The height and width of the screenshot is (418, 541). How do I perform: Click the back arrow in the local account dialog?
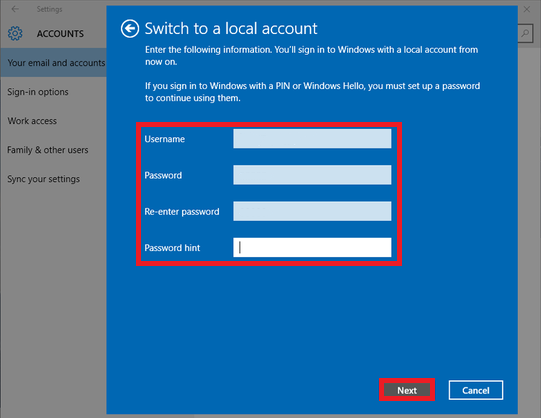coord(130,29)
